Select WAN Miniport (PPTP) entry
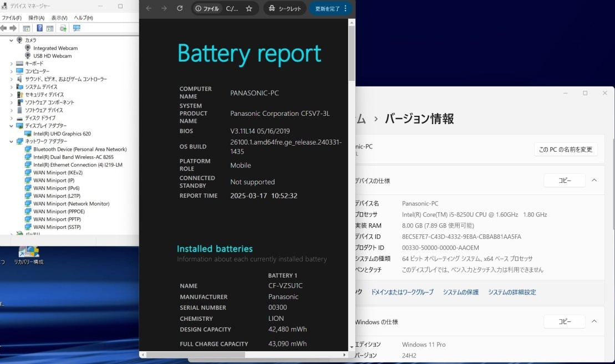The image size is (615, 364). [x=57, y=219]
